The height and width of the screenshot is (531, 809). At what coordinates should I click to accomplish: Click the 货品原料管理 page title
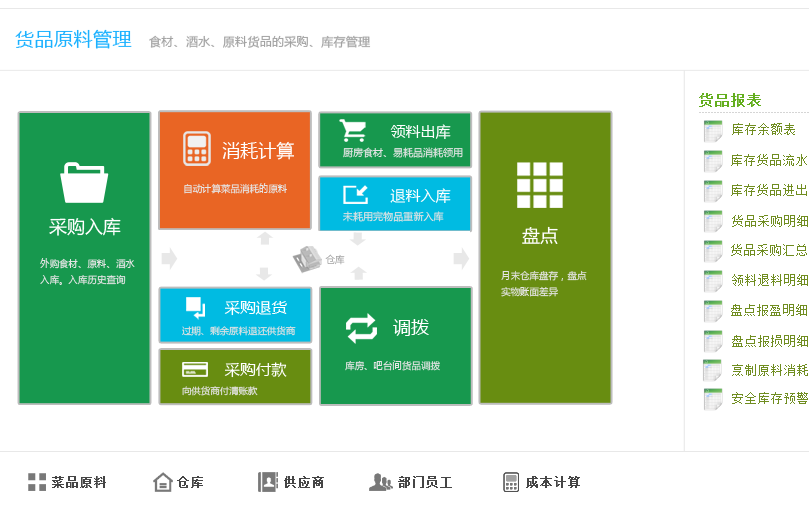click(73, 40)
